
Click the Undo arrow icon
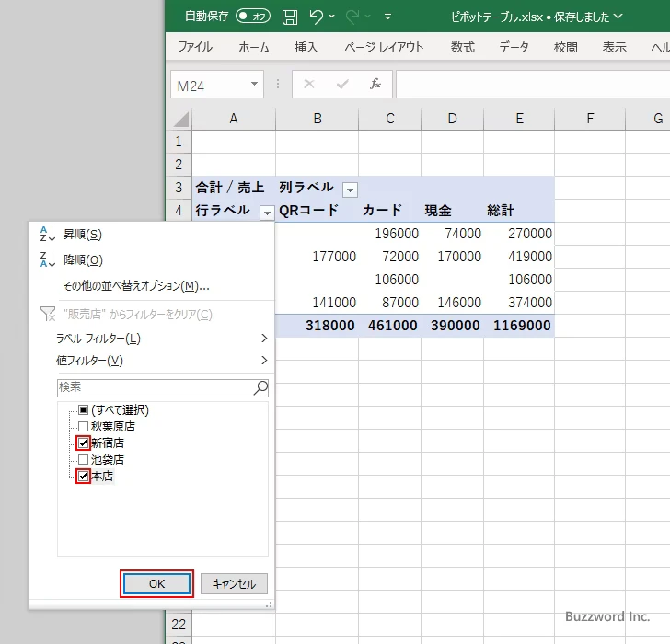click(x=317, y=17)
